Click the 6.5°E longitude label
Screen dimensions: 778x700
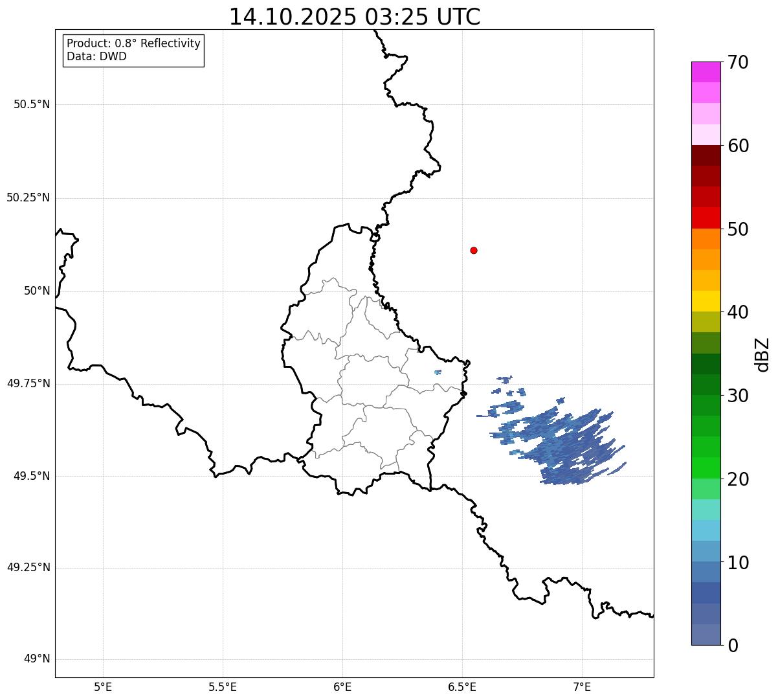point(462,687)
